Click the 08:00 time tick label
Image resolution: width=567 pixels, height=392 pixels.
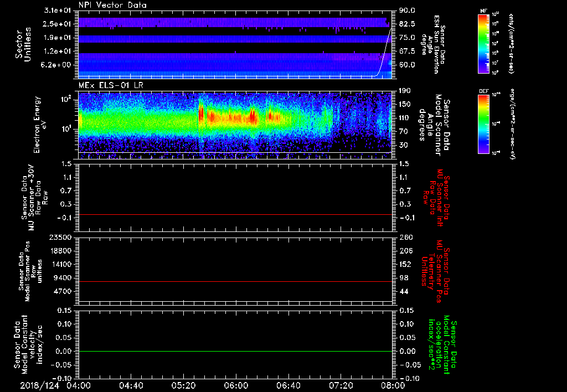[392, 385]
